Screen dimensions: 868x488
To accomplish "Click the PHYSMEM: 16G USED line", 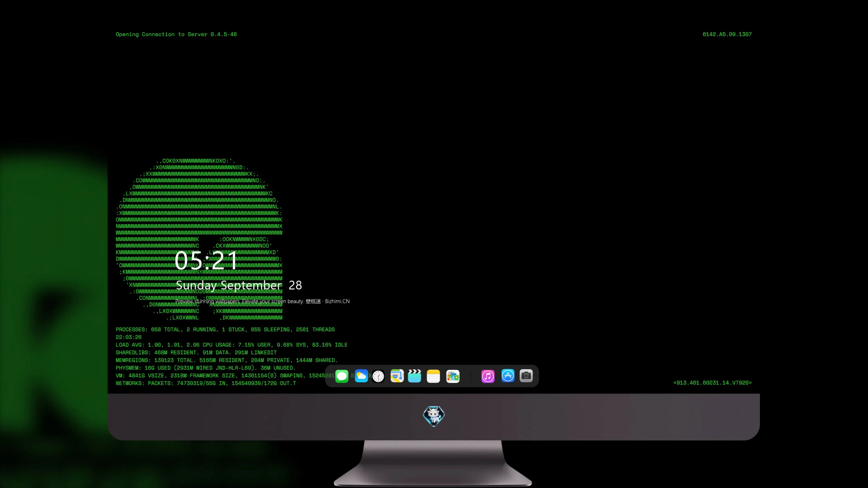I will (x=205, y=368).
